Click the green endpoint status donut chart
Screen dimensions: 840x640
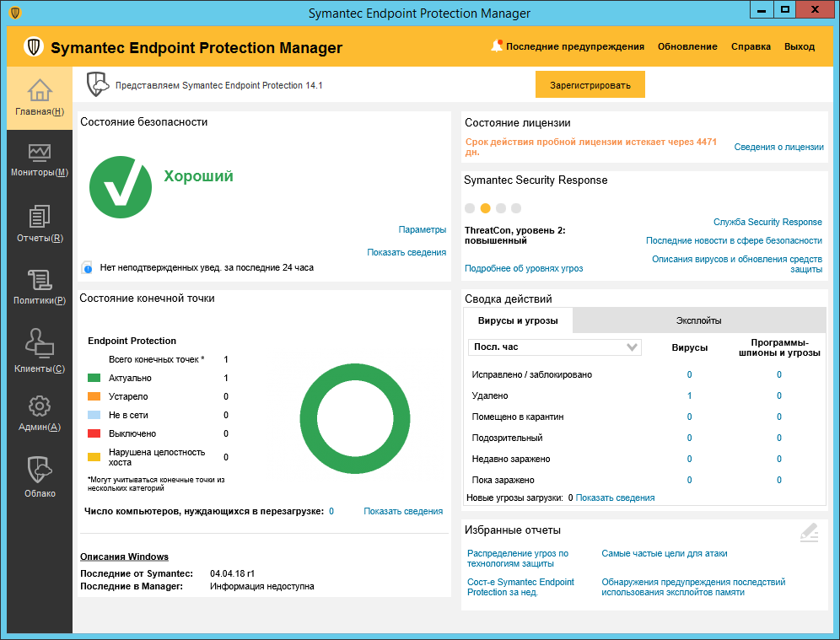point(355,418)
